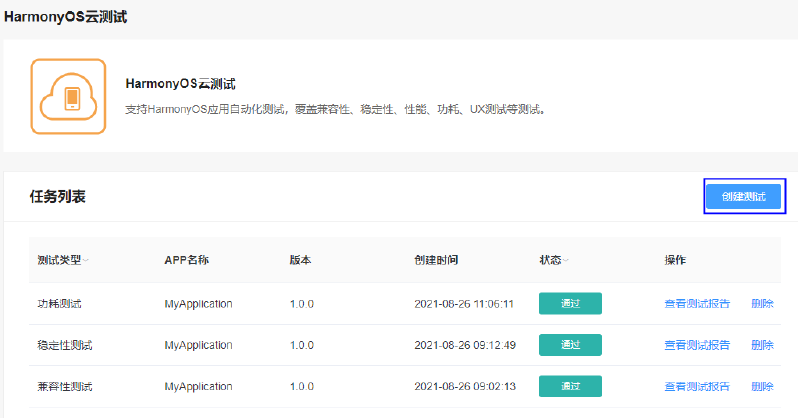
Task: View test report for 功耗测试
Action: click(697, 304)
